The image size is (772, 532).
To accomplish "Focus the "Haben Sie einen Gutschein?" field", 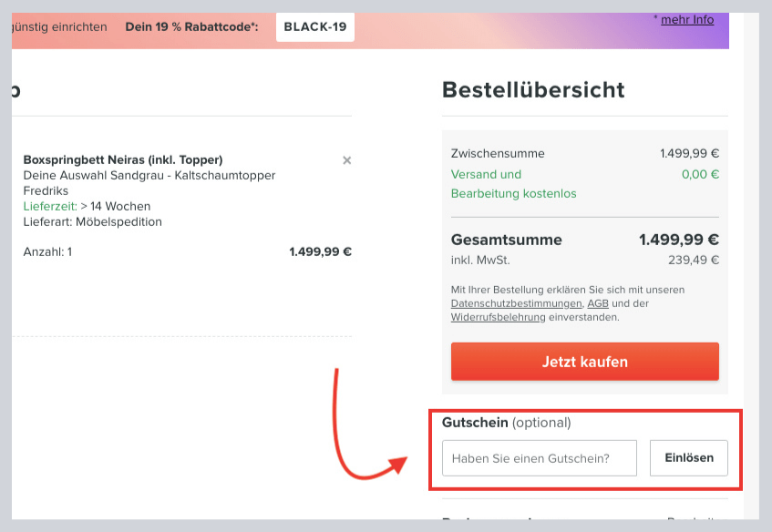I will click(539, 458).
